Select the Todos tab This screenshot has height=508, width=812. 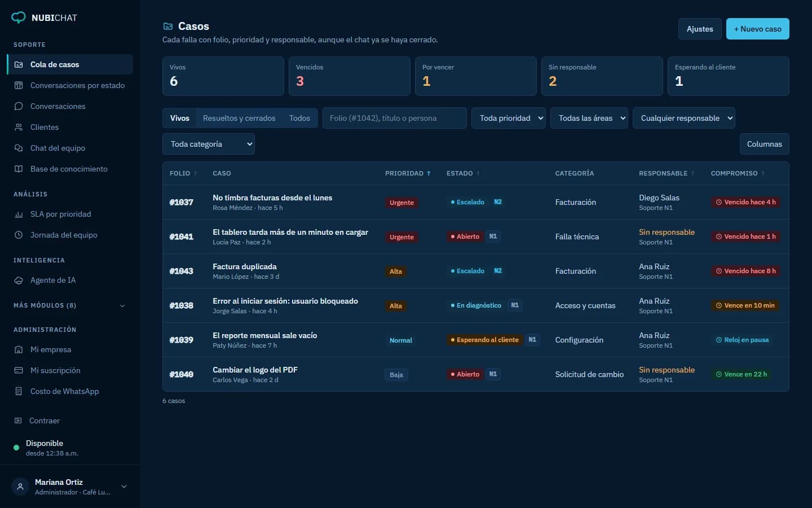299,118
